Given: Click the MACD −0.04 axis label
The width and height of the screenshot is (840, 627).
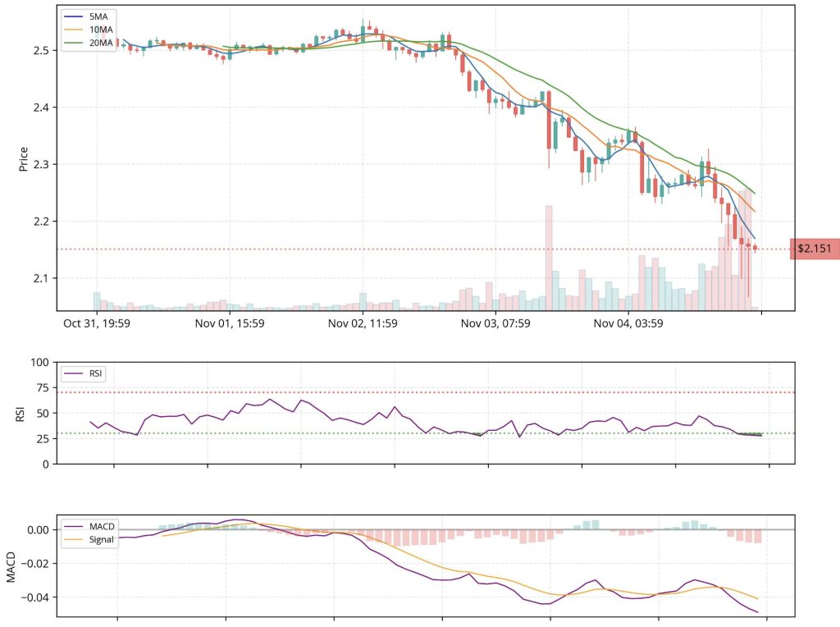Looking at the screenshot, I should click(x=34, y=597).
